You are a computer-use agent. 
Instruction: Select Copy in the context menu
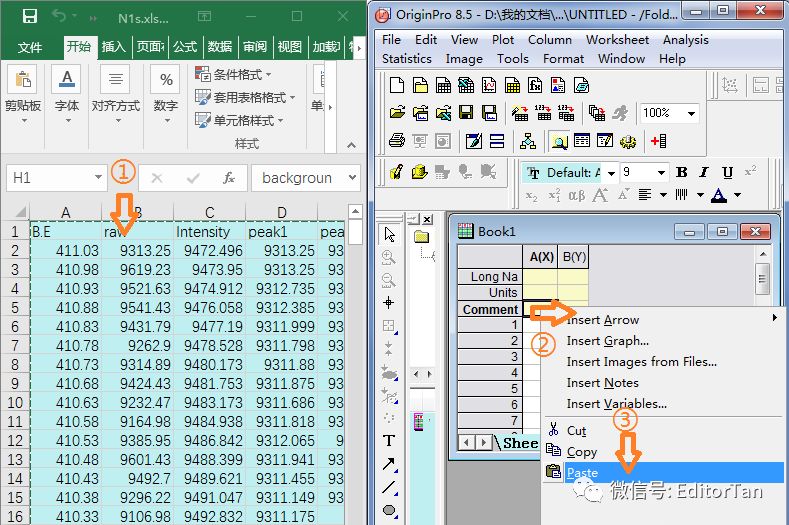click(x=663, y=452)
